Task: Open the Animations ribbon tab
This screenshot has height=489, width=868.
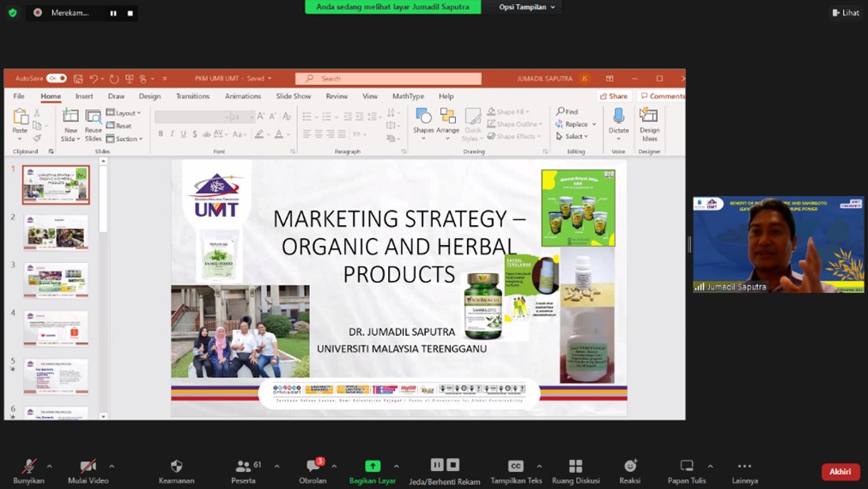Action: pyautogui.click(x=242, y=96)
